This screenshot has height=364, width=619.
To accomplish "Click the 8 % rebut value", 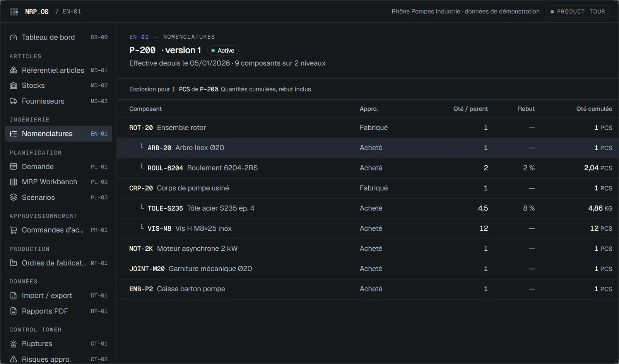I will point(529,208).
